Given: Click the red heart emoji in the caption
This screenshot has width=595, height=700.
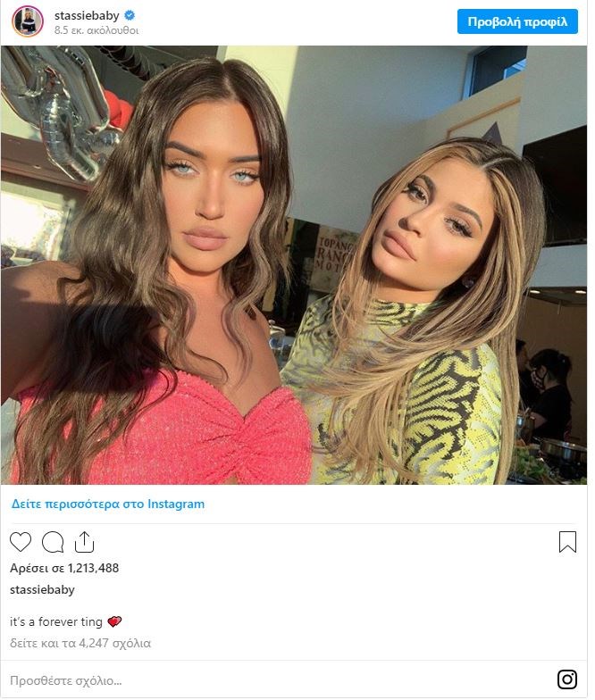Looking at the screenshot, I should pyautogui.click(x=114, y=621).
